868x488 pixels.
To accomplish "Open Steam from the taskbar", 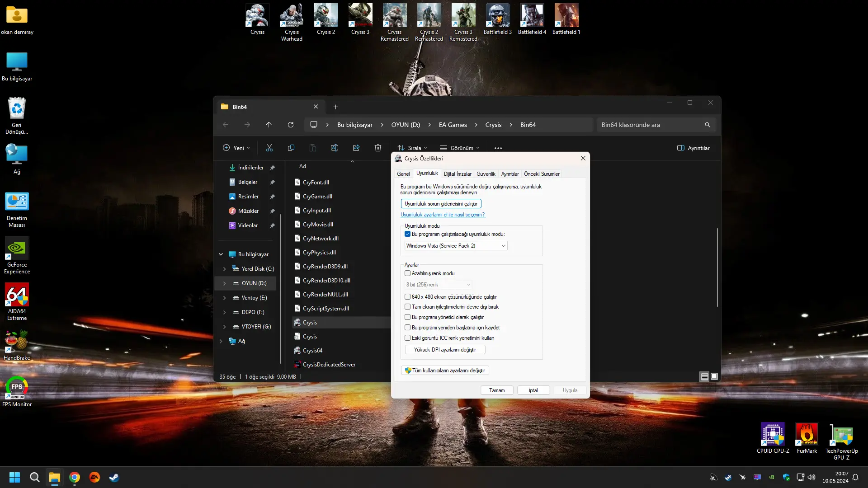I will (x=114, y=477).
